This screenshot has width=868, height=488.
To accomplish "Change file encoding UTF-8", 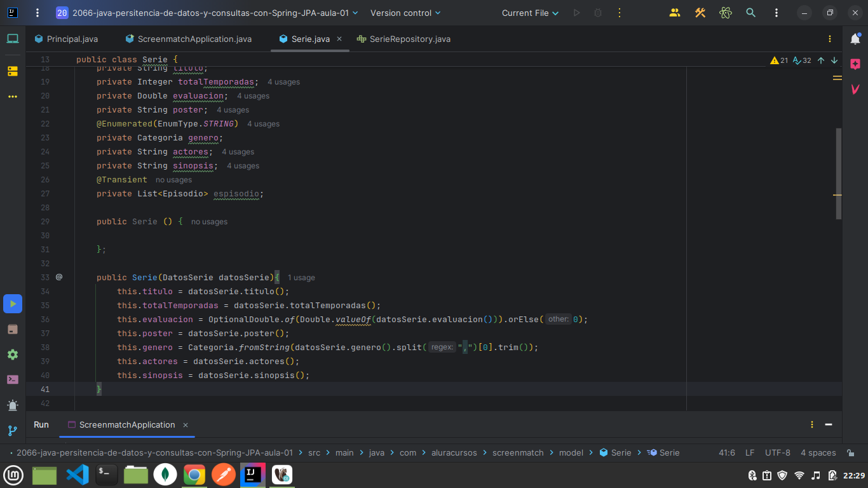I will (778, 453).
